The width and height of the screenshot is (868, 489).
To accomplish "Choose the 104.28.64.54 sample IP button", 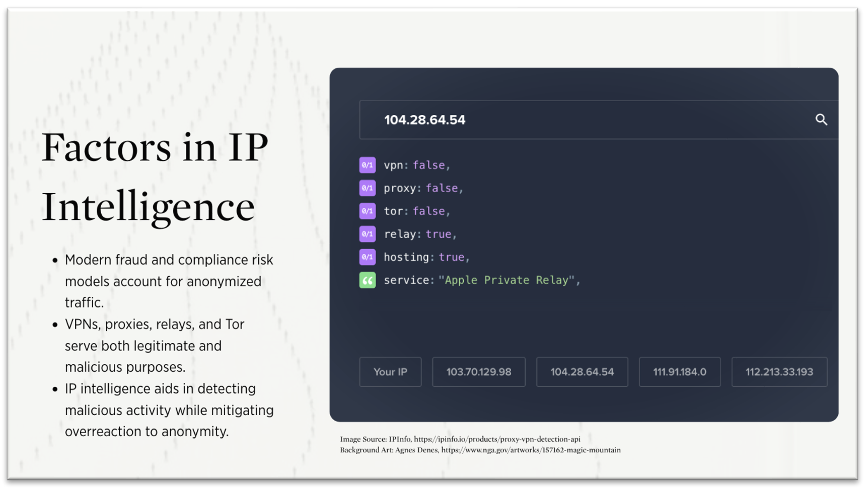I will (x=582, y=372).
